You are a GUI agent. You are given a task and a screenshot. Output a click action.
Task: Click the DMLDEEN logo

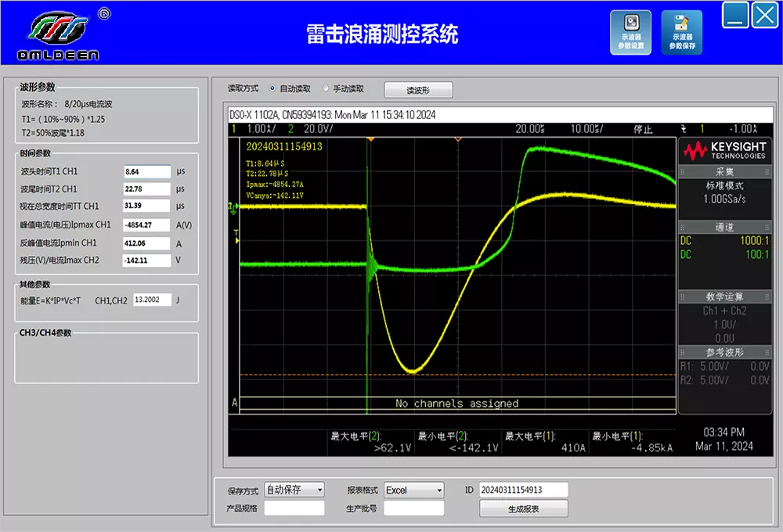coord(59,35)
